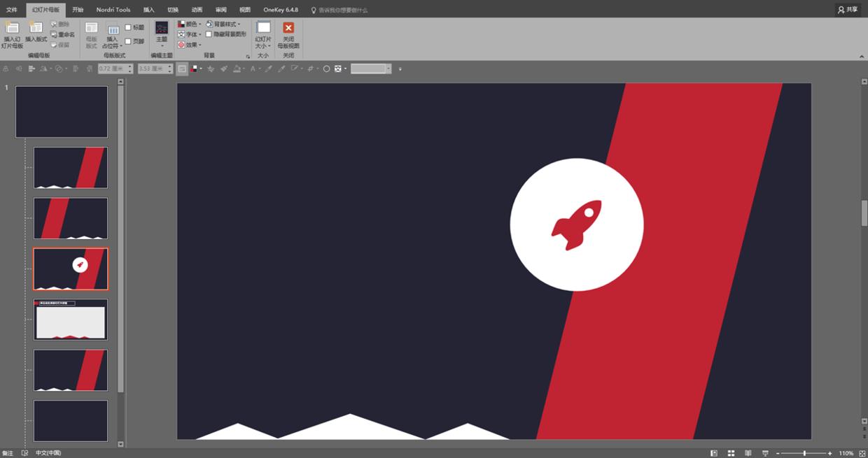
Task: Check Hide Background Graphics (隐藏背景图形)
Action: click(209, 34)
